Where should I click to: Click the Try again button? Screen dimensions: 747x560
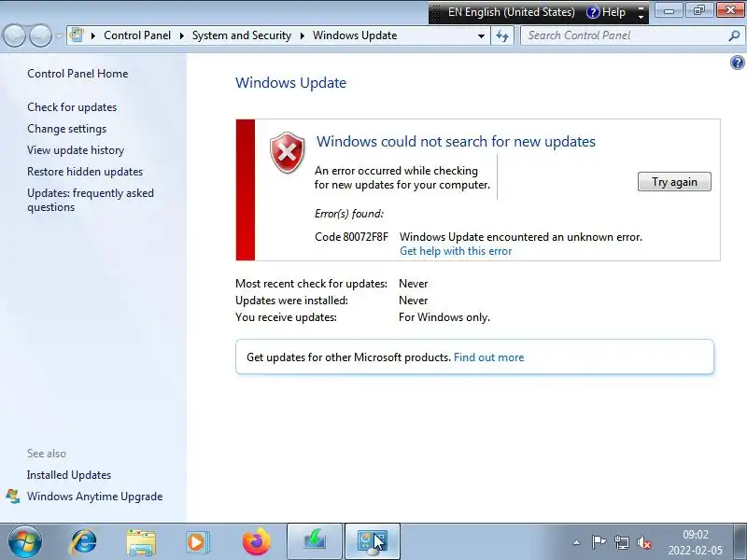click(x=674, y=182)
